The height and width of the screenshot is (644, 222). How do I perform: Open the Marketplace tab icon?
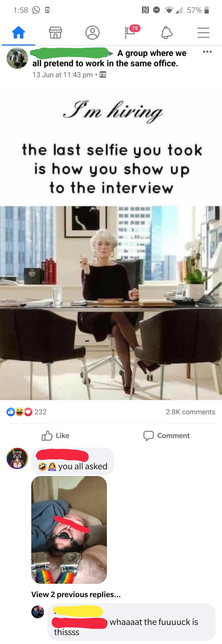pyautogui.click(x=55, y=32)
